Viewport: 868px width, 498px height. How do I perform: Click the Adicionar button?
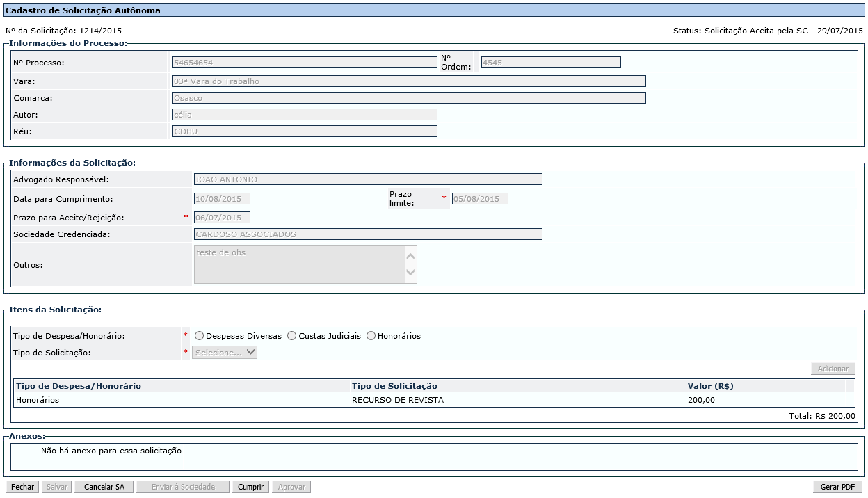[x=833, y=369]
